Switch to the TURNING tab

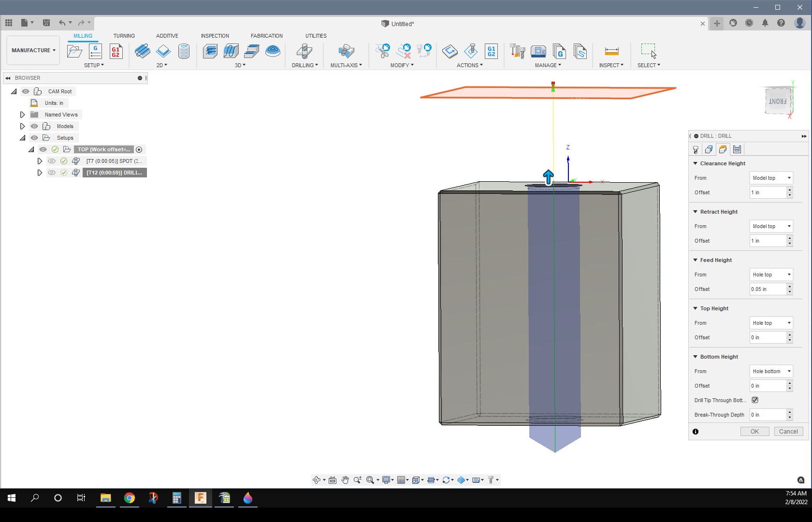coord(124,36)
